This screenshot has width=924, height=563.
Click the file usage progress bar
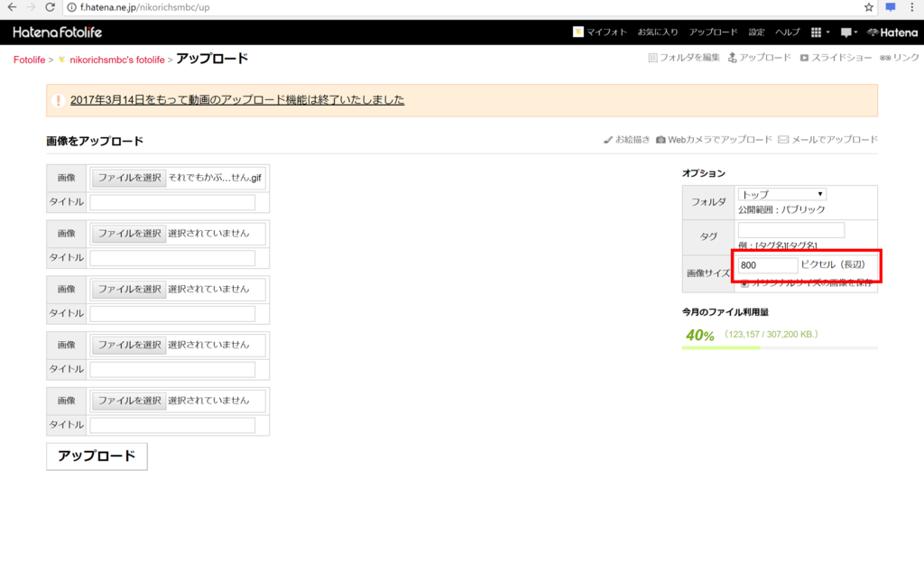780,348
